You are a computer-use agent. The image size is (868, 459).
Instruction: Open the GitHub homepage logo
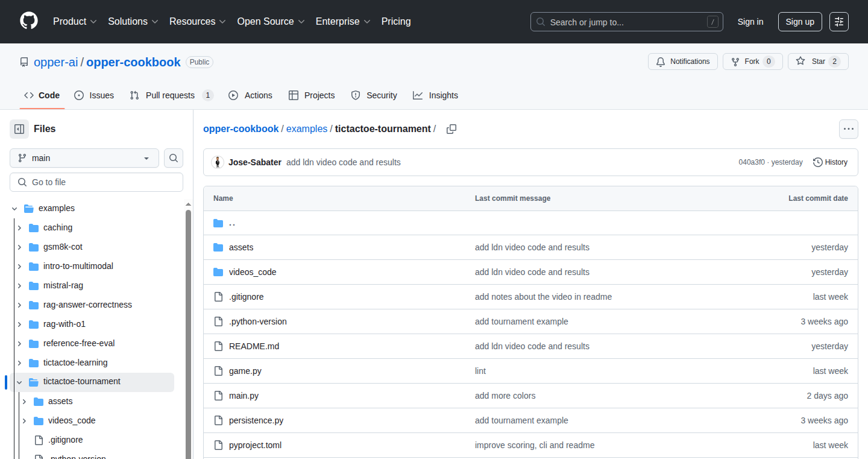click(29, 21)
